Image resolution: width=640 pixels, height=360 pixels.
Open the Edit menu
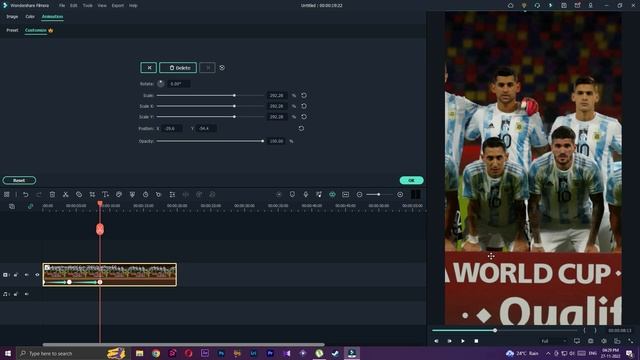click(x=73, y=6)
